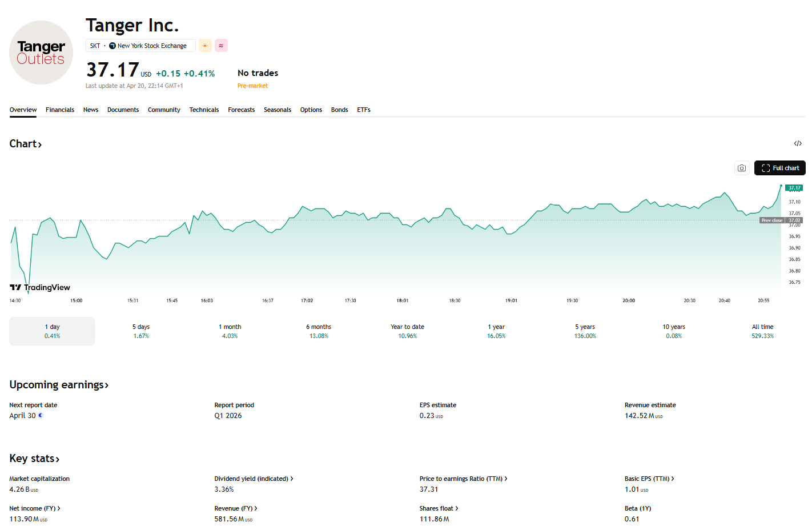Image resolution: width=812 pixels, height=526 pixels.
Task: Click the Tanger Outlets company logo
Action: [x=41, y=53]
